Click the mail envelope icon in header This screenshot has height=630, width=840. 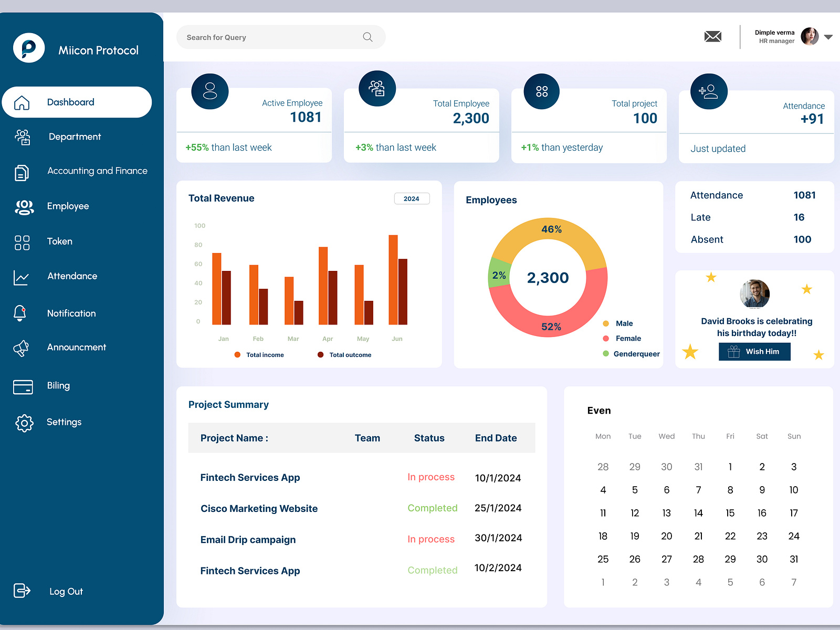[x=713, y=37]
